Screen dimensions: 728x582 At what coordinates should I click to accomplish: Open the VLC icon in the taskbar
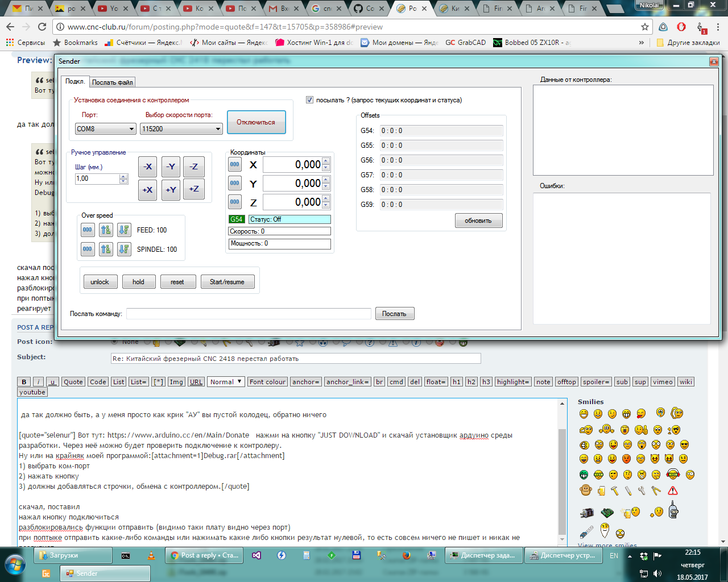151,556
